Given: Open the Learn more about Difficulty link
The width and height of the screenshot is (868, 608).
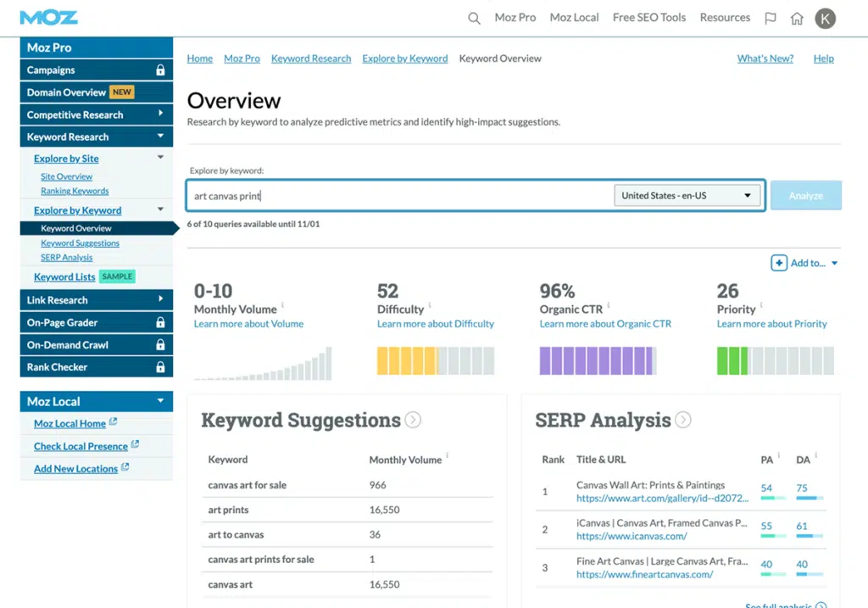Looking at the screenshot, I should [x=435, y=324].
